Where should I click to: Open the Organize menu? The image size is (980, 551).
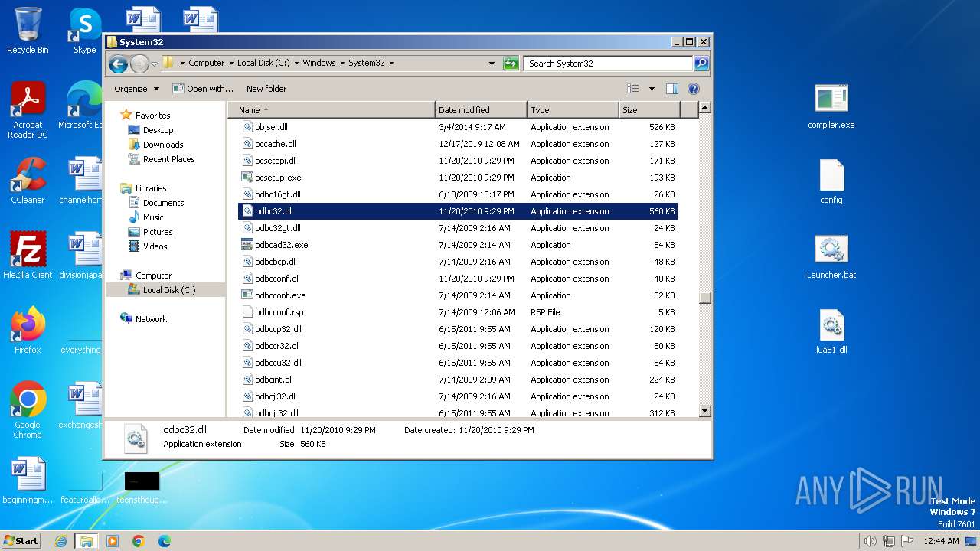(136, 89)
